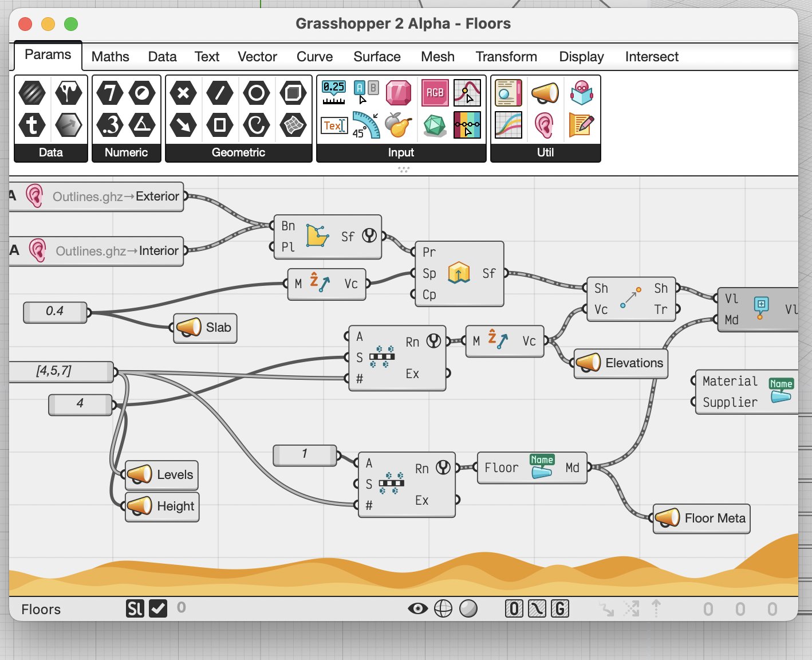Choose the line chart icon in Util

point(509,125)
